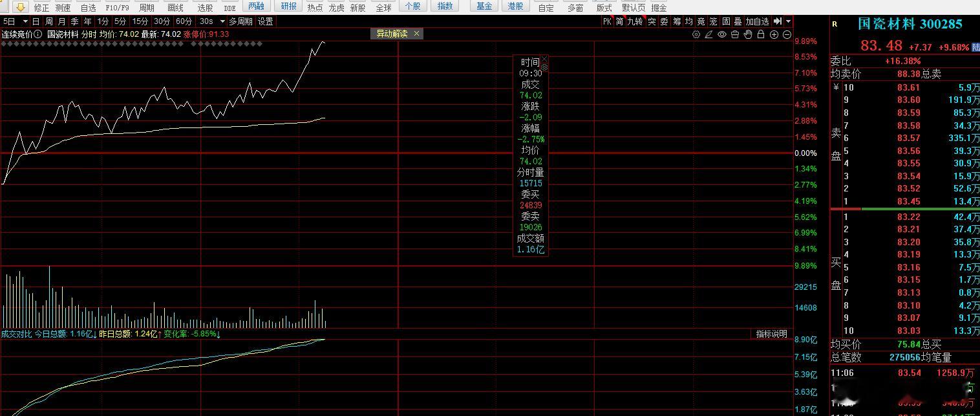The height and width of the screenshot is (416, 980).
Task: Select the 日 daily period tab
Action: click(x=36, y=21)
